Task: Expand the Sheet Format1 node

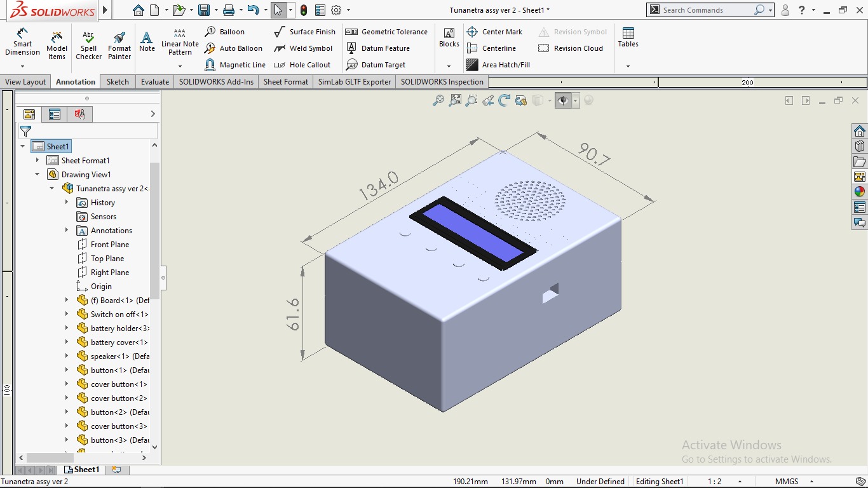Action: [x=37, y=160]
